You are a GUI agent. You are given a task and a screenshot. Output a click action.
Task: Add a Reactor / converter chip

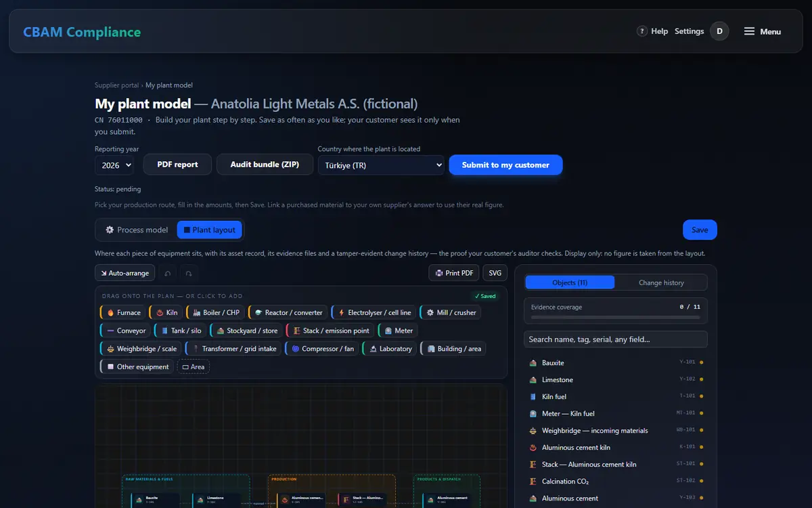(288, 313)
